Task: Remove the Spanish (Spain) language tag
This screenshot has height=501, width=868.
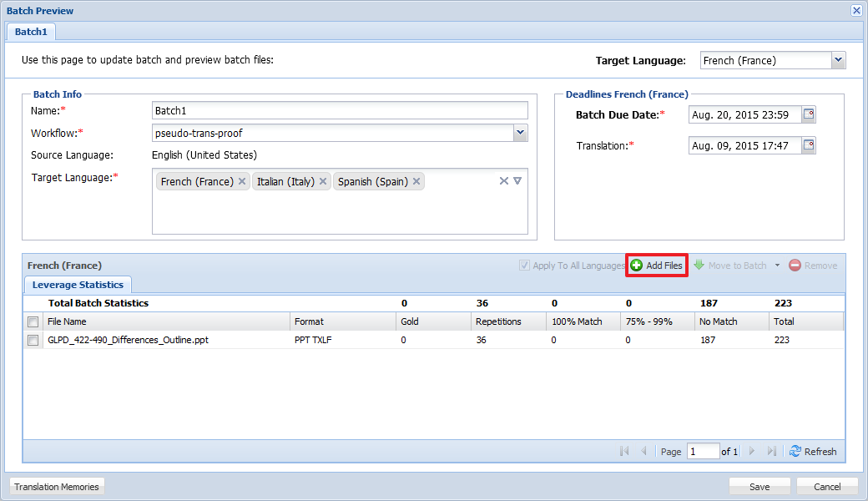Action: [x=416, y=181]
